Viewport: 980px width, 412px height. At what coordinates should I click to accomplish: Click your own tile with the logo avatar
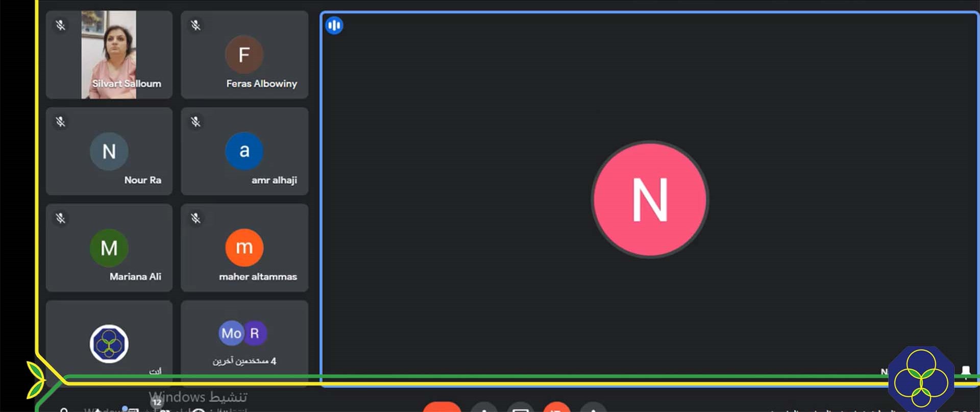(109, 343)
